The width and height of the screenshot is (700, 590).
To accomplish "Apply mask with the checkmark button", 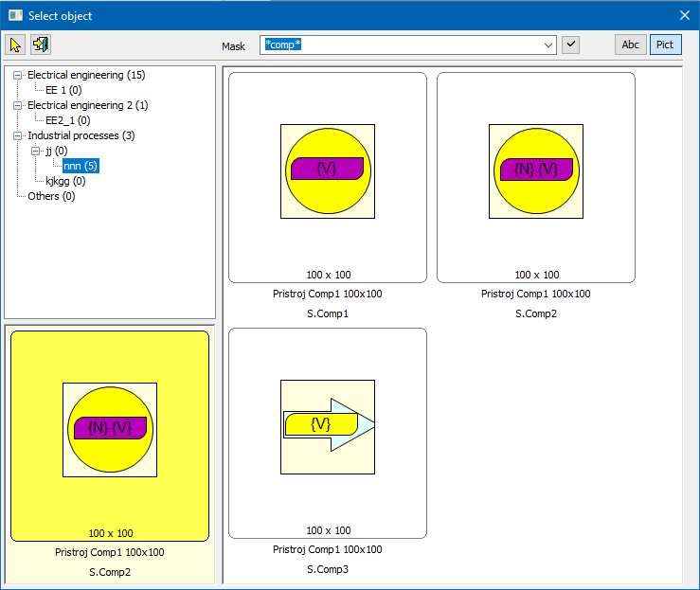I will tap(570, 45).
